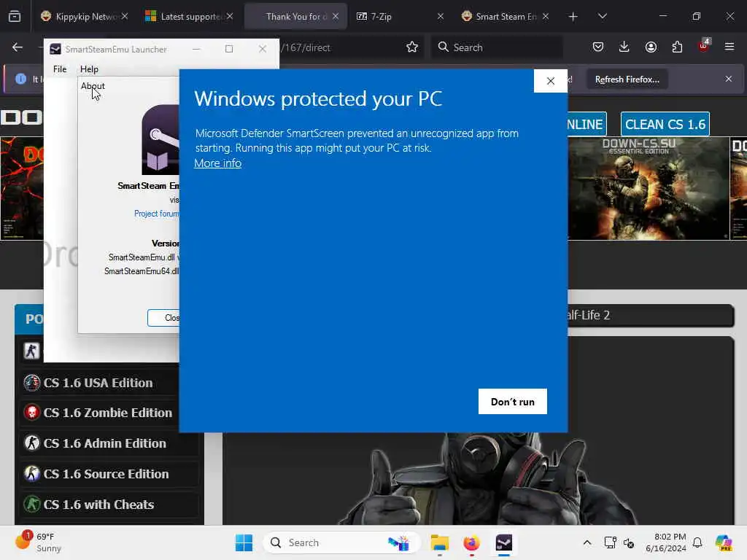The width and height of the screenshot is (747, 560).
Task: Open a new Firefox tab with plus icon
Action: pyautogui.click(x=573, y=17)
